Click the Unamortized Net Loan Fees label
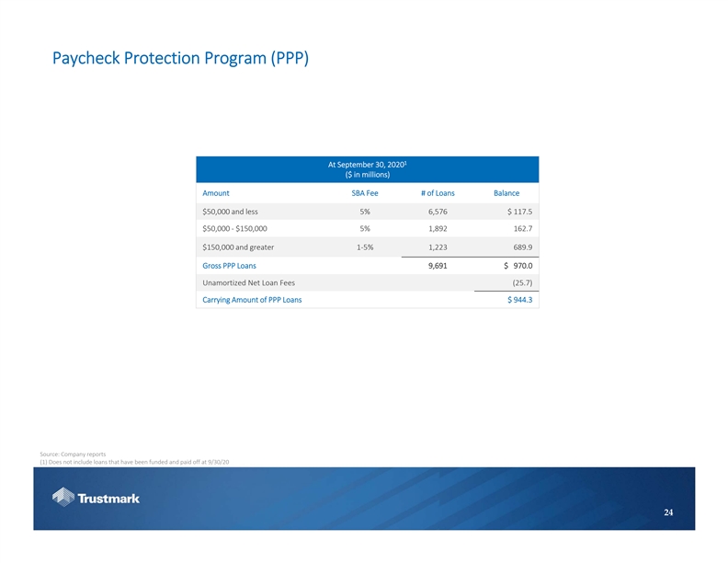 click(248, 282)
